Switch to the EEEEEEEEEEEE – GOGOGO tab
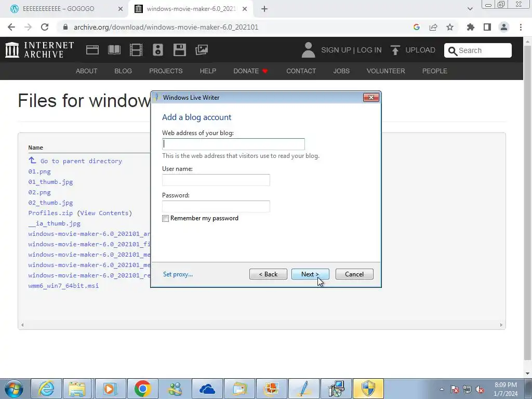 [x=58, y=9]
